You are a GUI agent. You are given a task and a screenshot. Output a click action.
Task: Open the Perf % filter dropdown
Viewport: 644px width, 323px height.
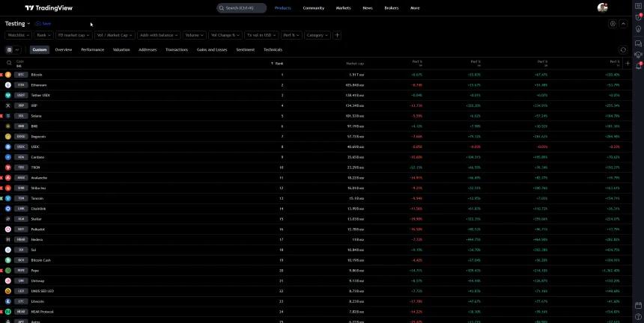point(291,35)
